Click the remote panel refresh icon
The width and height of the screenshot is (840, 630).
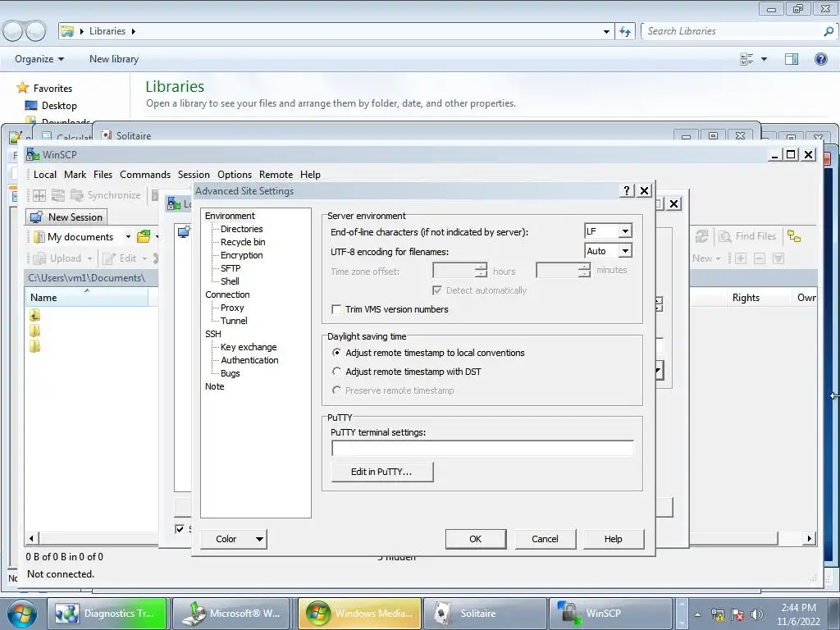[x=701, y=236]
